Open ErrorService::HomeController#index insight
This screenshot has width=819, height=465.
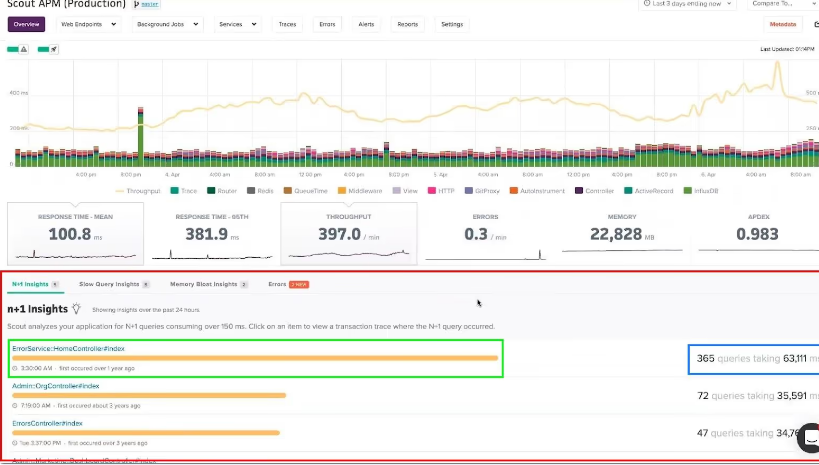coord(68,348)
